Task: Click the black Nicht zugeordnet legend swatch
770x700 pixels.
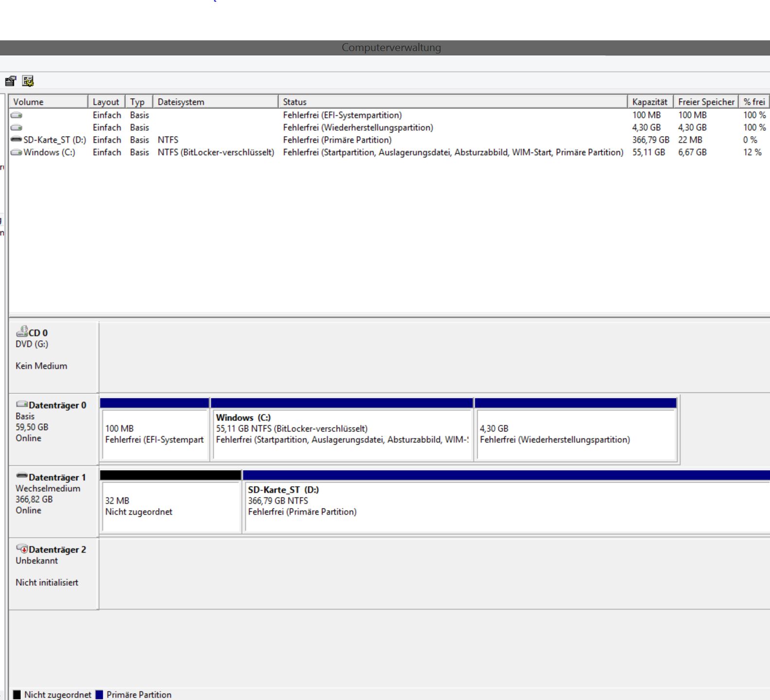Action: 17,695
